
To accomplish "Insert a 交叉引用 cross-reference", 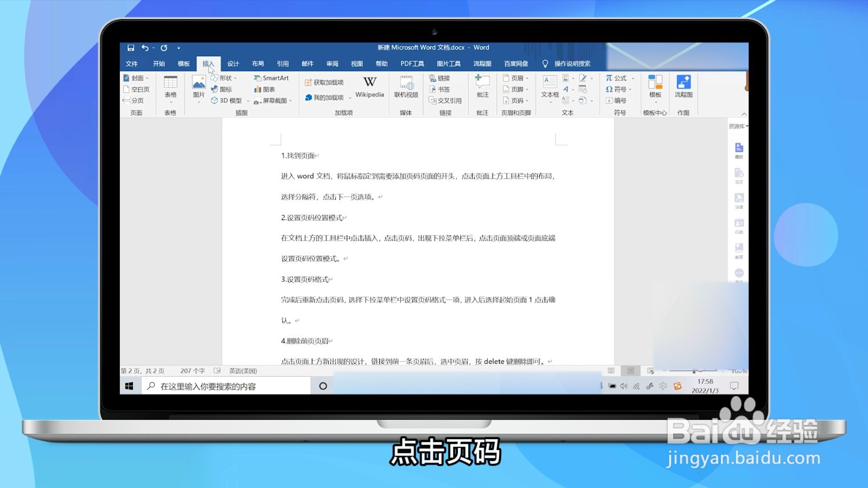I will pyautogui.click(x=445, y=101).
